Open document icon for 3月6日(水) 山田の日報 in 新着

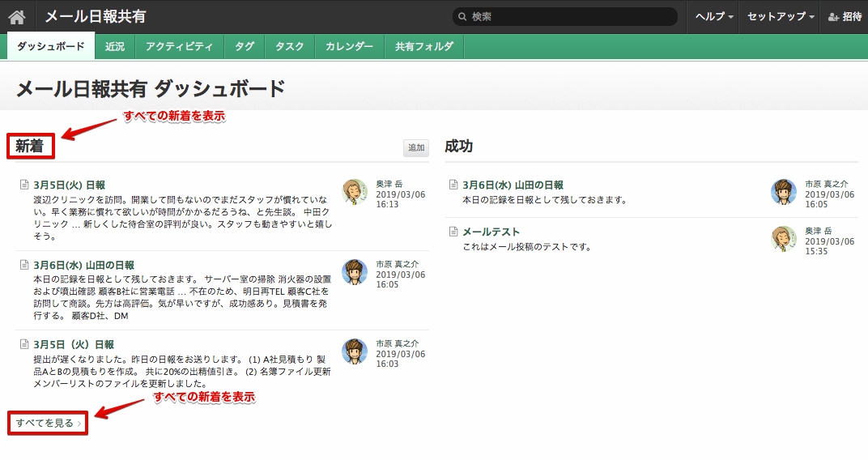(x=24, y=265)
